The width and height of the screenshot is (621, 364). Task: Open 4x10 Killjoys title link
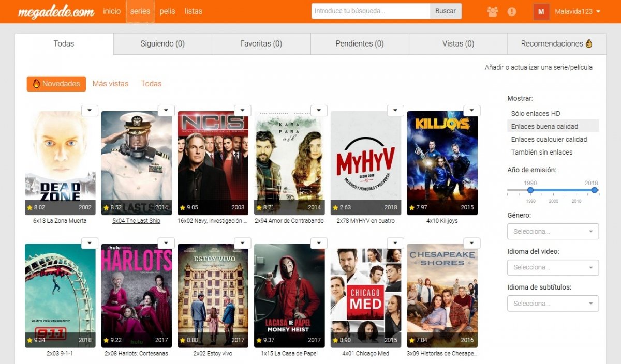click(442, 221)
